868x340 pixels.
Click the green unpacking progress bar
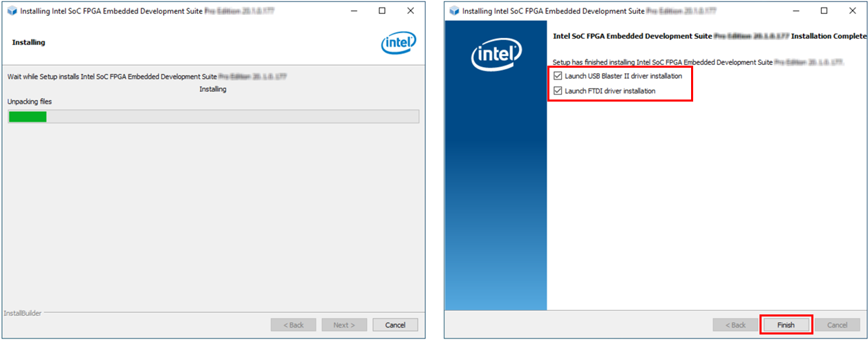pos(213,117)
